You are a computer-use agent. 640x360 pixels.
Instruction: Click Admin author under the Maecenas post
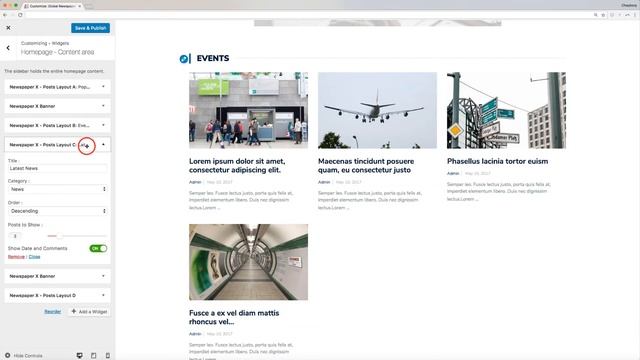point(324,182)
